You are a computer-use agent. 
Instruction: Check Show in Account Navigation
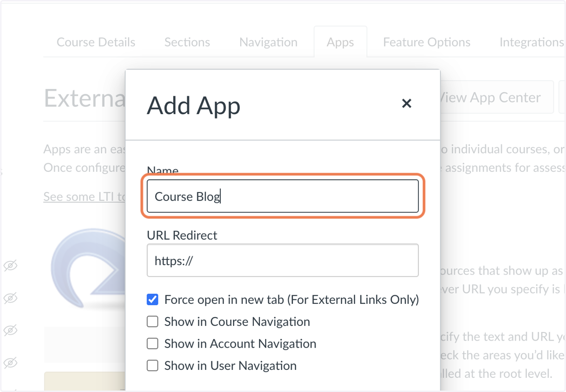click(x=152, y=344)
